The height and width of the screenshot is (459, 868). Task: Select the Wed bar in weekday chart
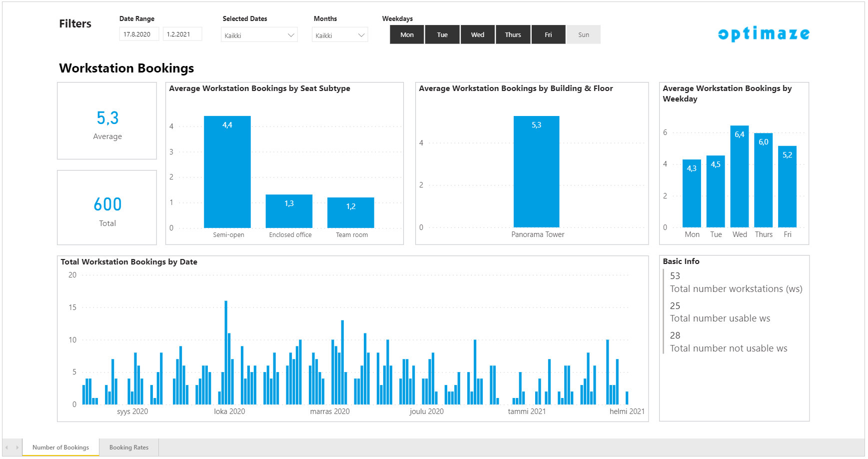739,177
